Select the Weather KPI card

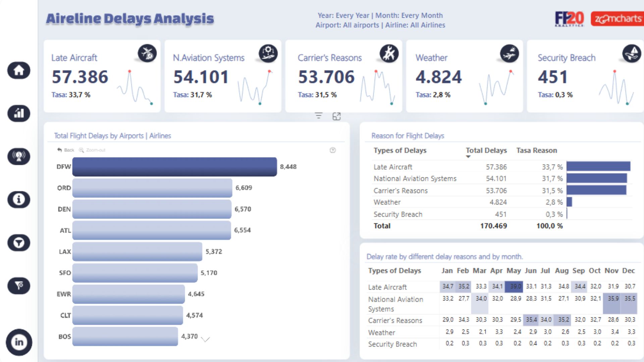[464, 76]
